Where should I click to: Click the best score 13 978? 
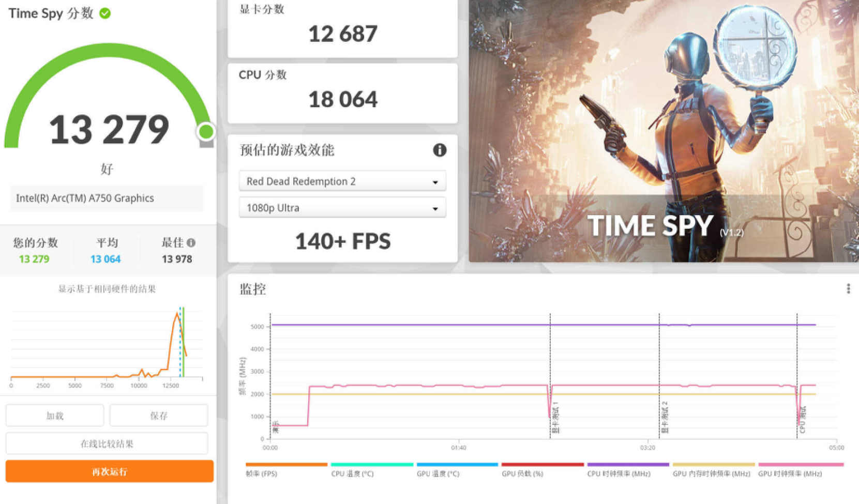pos(177,259)
